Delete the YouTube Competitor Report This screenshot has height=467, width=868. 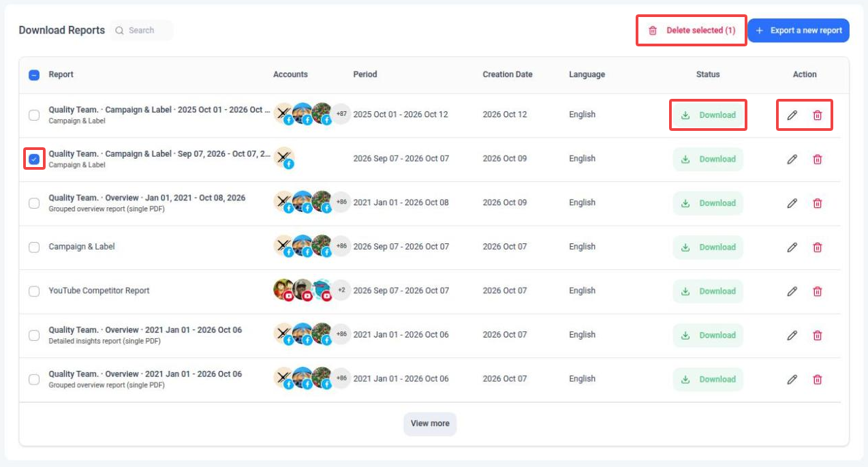click(818, 291)
